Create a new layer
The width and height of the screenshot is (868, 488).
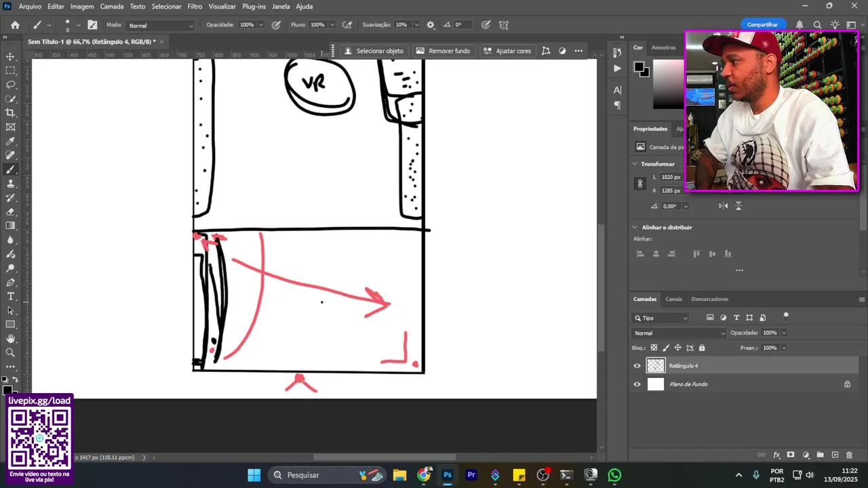click(835, 455)
